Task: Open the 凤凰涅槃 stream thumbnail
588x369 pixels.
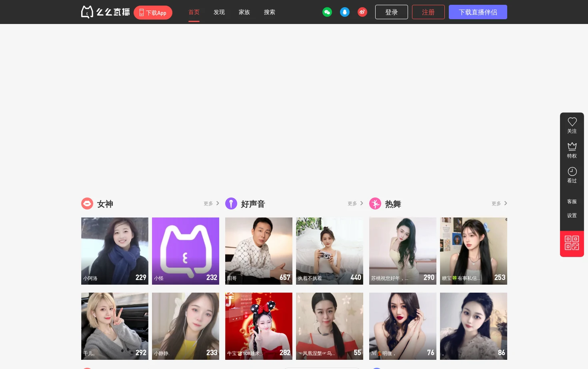Action: [x=330, y=326]
